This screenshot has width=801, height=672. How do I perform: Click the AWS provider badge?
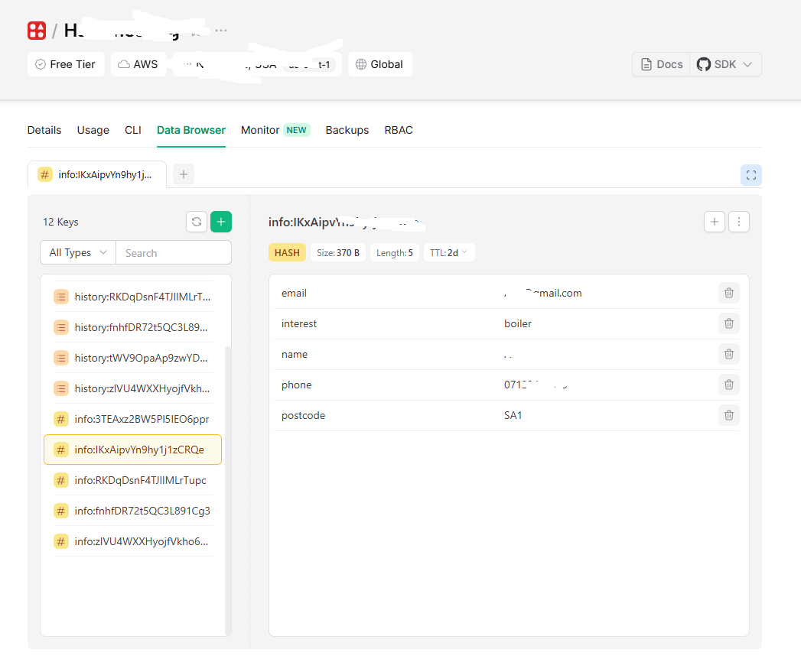click(x=138, y=64)
